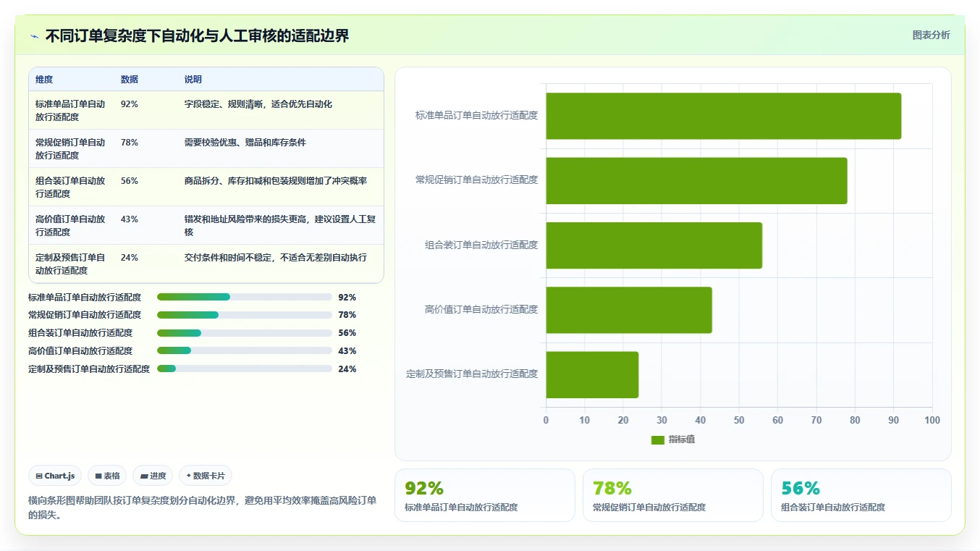The image size is (980, 551).
Task: Click the 92% progress bar for 标准单品订单
Action: pyautogui.click(x=245, y=297)
